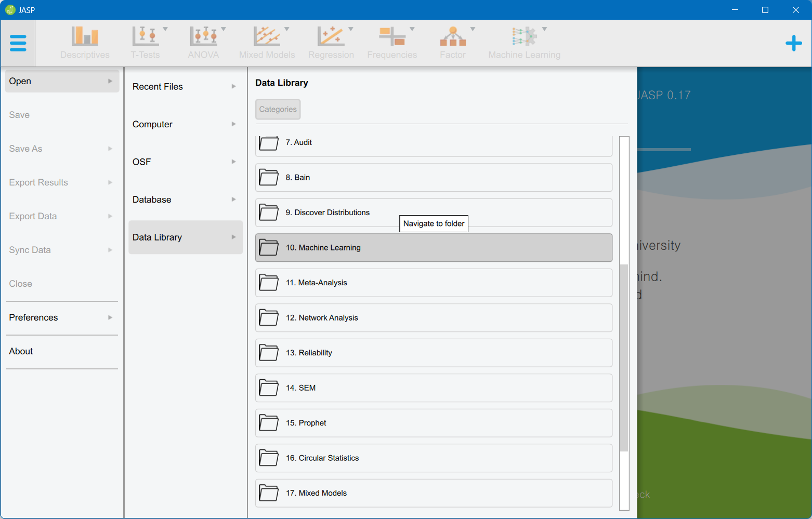The height and width of the screenshot is (519, 812).
Task: Expand the Machine Learning toolbar dropdown arrow
Action: pos(545,29)
